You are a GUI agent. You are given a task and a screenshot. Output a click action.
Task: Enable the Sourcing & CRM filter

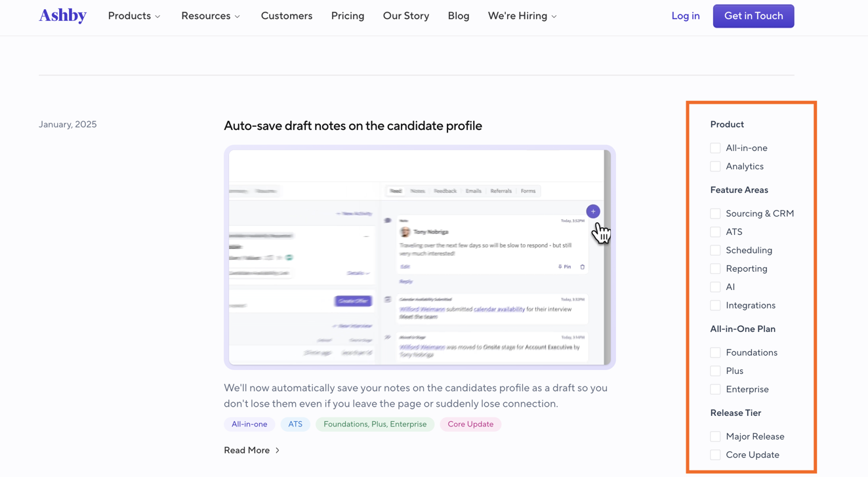coord(715,214)
